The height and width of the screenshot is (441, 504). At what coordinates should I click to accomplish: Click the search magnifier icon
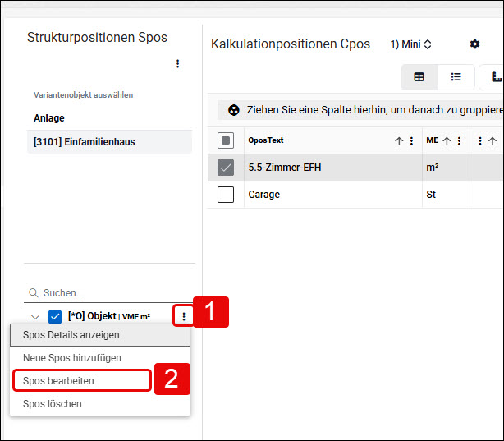click(x=34, y=293)
